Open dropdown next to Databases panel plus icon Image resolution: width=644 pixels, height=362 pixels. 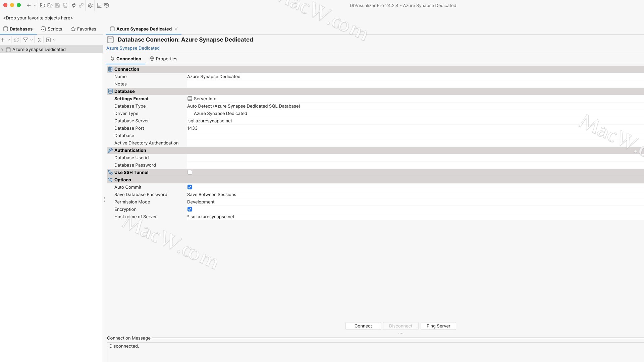[9, 40]
